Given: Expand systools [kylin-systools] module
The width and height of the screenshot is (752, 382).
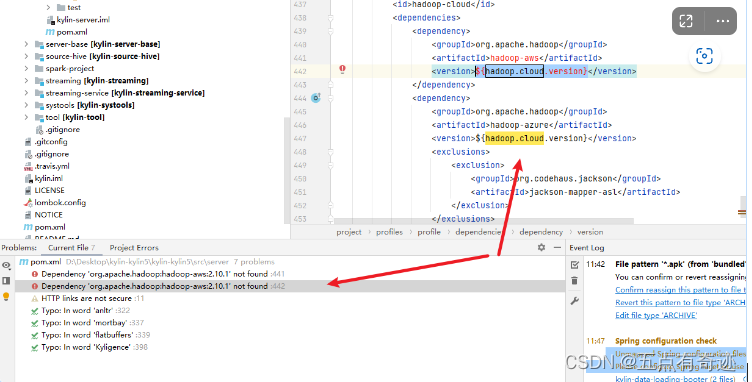Looking at the screenshot, I should (x=26, y=105).
